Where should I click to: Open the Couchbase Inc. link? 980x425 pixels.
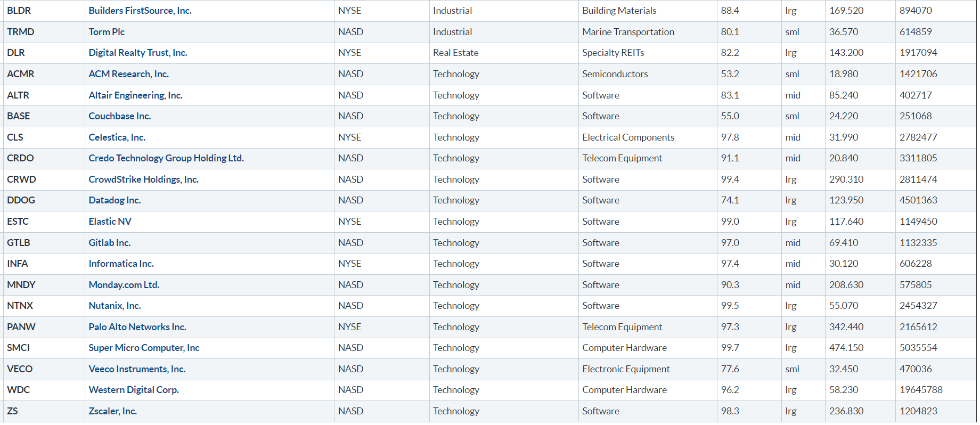[x=120, y=116]
